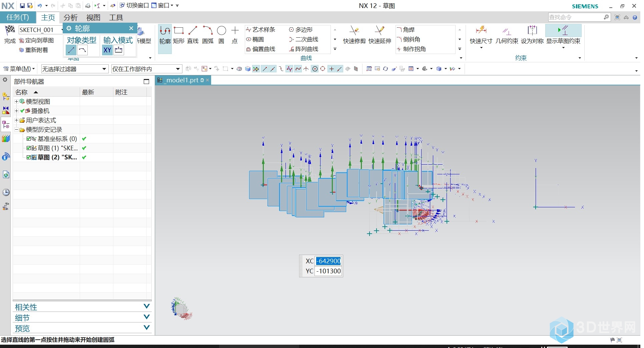This screenshot has width=644, height=348.
Task: Choose Studio Spline (艺术样条)
Action: click(260, 30)
